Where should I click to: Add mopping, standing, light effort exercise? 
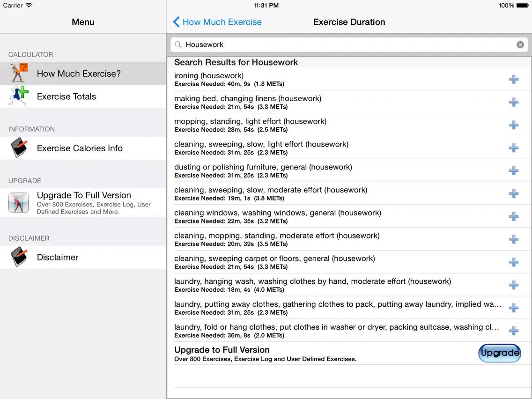coord(514,125)
